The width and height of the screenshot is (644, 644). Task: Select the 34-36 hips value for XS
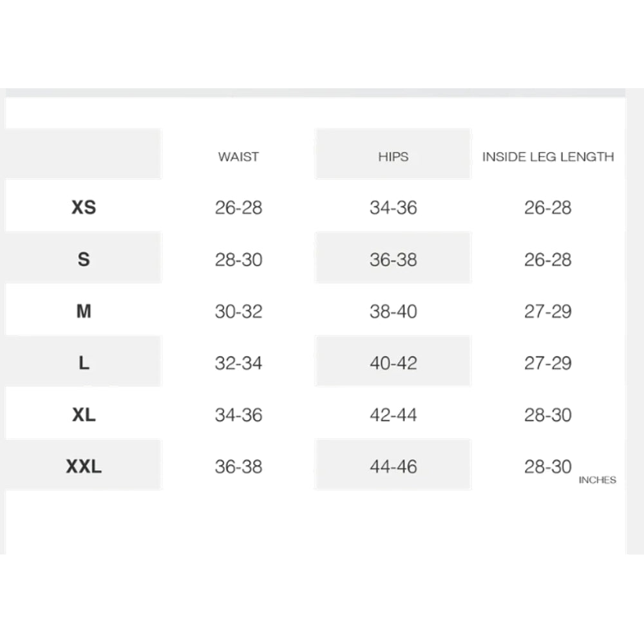tap(393, 207)
